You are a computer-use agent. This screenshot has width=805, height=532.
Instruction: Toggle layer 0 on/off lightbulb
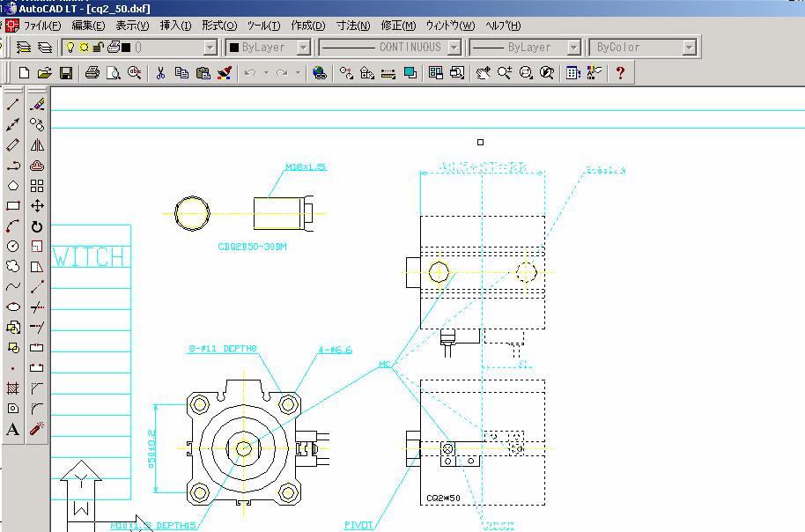pos(70,48)
